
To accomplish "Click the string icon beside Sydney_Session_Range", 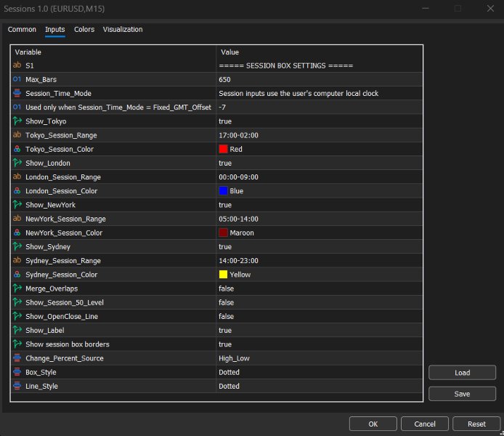I will [x=17, y=260].
